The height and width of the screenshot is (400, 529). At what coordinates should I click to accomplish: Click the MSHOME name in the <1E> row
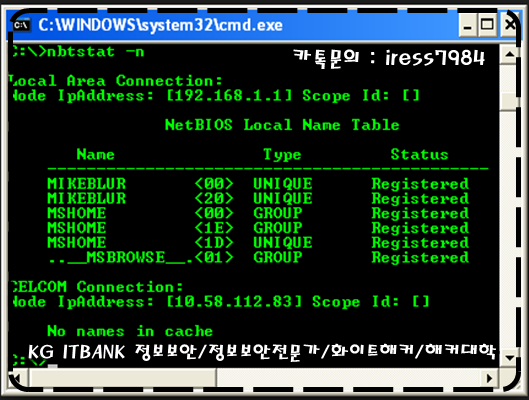click(77, 228)
